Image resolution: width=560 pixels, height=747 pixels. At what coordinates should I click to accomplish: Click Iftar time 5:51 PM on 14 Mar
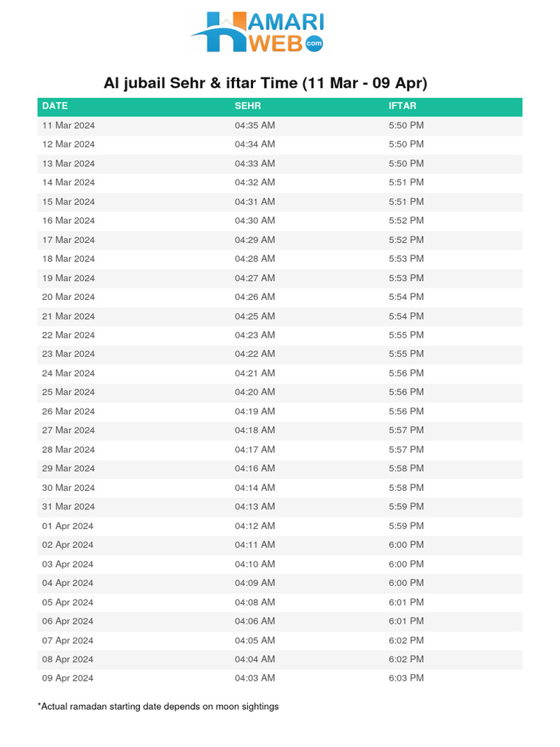click(x=406, y=182)
